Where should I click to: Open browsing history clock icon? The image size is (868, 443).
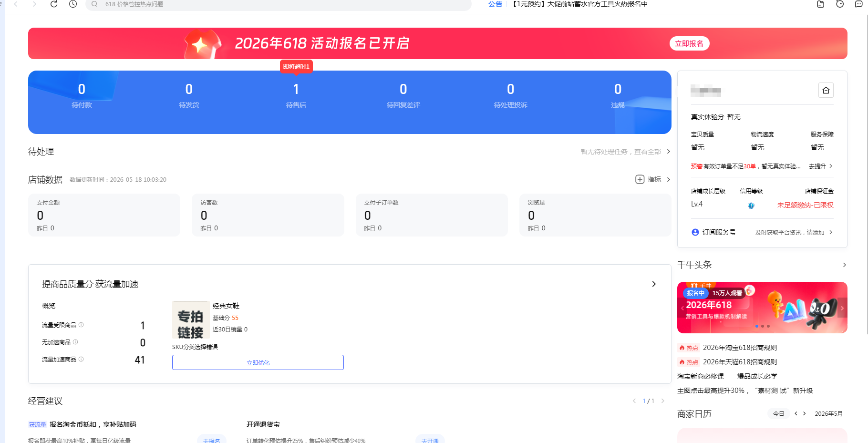point(73,4)
